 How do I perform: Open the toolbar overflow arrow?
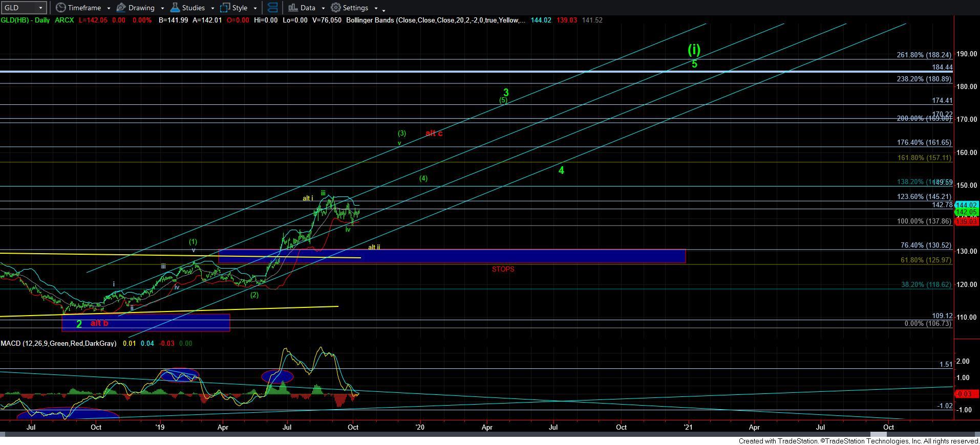pos(384,9)
